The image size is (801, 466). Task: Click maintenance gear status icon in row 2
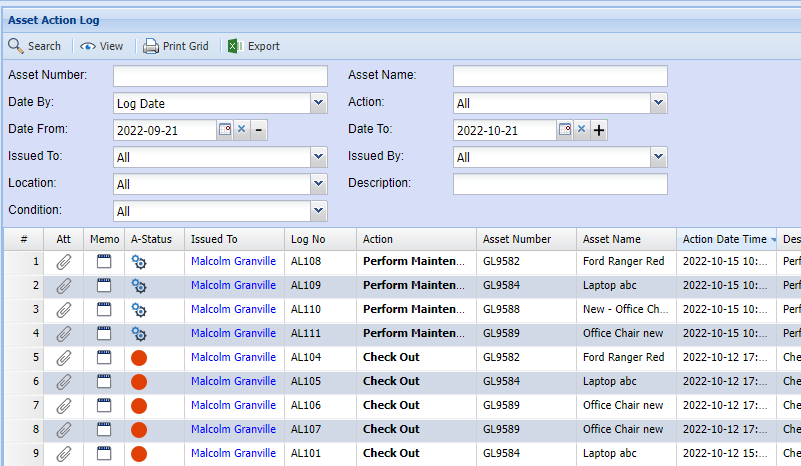[x=139, y=286]
